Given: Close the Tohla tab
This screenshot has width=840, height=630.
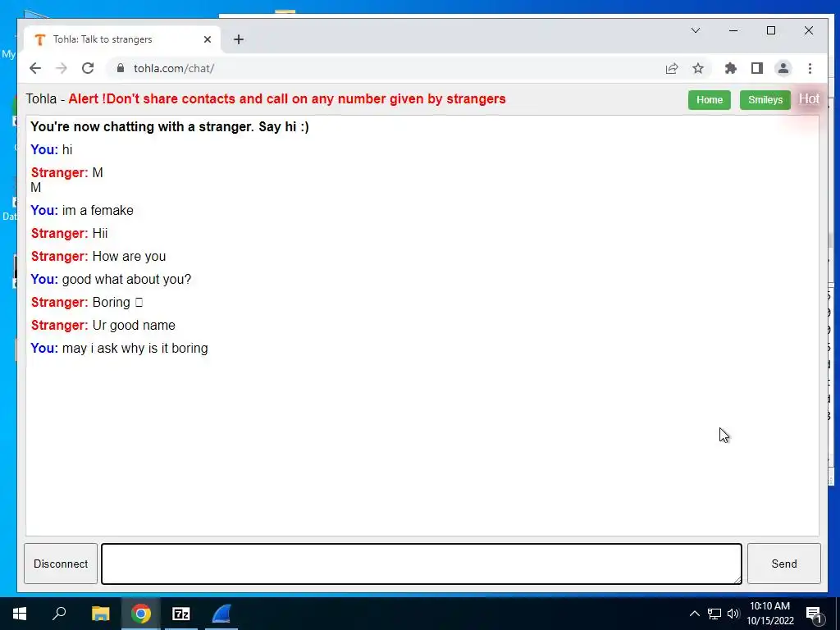Looking at the screenshot, I should pyautogui.click(x=208, y=39).
